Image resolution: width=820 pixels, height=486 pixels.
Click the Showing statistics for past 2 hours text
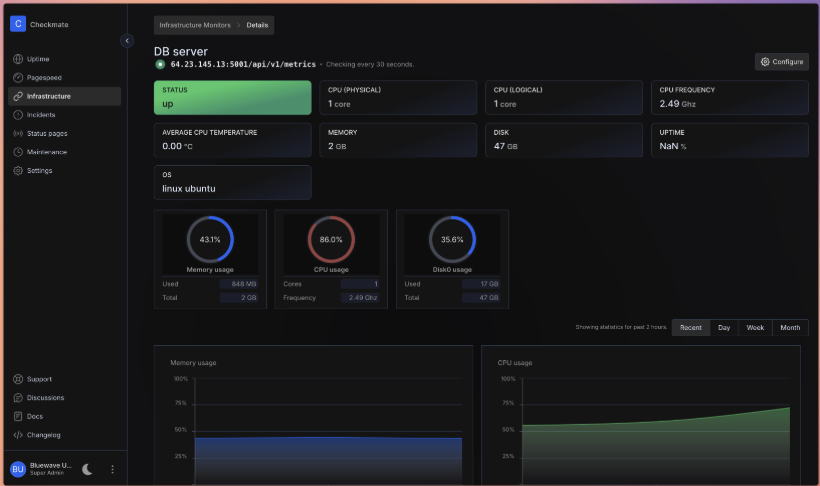pos(621,327)
